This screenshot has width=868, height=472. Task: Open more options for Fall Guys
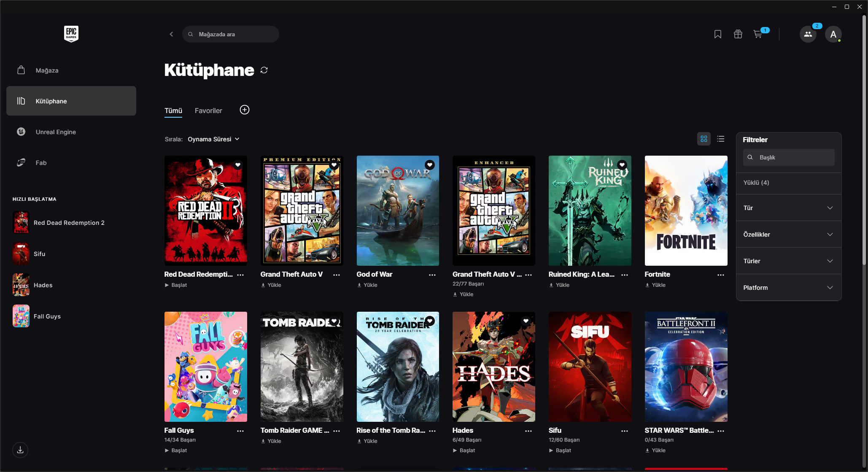click(240, 431)
